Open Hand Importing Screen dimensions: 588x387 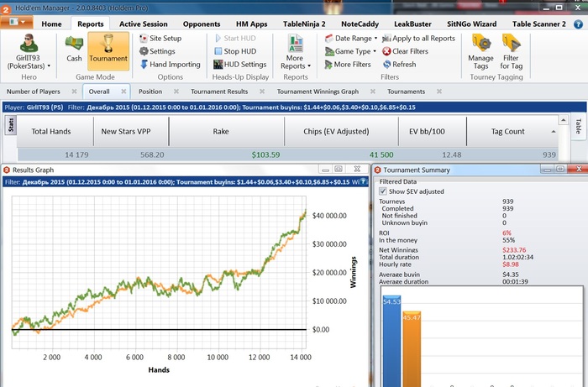point(171,65)
